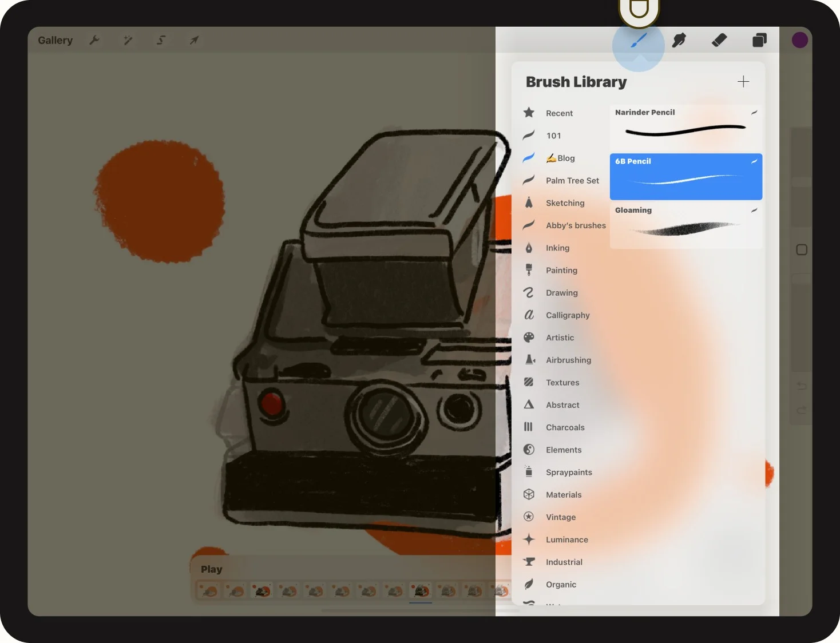Open brush settings for 6B Pencil

point(754,161)
